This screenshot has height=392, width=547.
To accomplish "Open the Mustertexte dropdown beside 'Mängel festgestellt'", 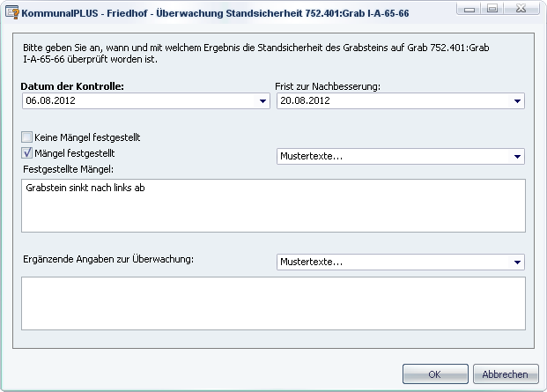I will [517, 157].
